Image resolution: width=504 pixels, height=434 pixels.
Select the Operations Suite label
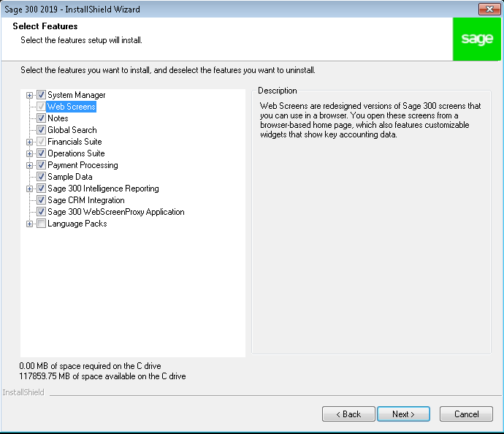tap(76, 153)
